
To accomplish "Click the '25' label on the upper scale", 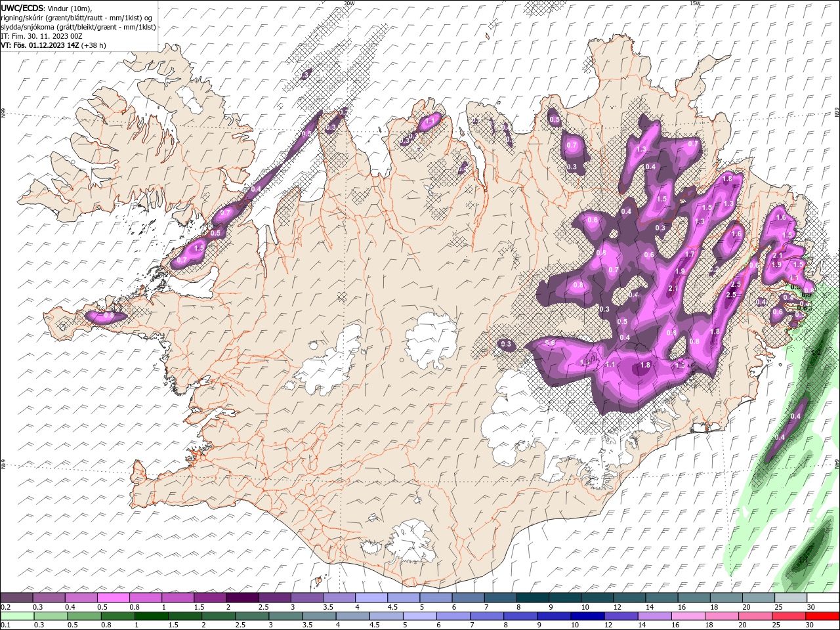I will tap(778, 607).
